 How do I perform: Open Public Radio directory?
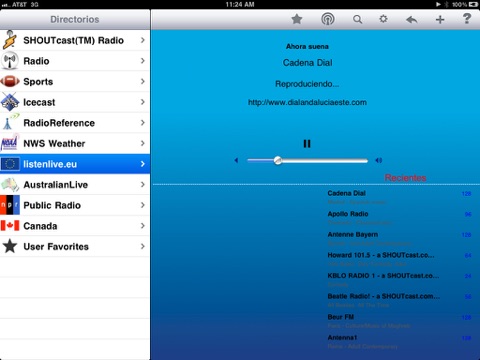click(75, 205)
